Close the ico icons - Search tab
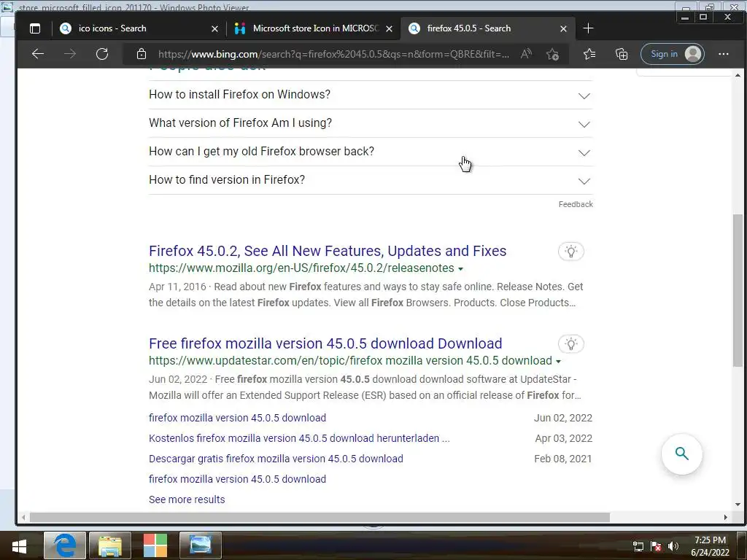The width and height of the screenshot is (747, 560). click(215, 29)
